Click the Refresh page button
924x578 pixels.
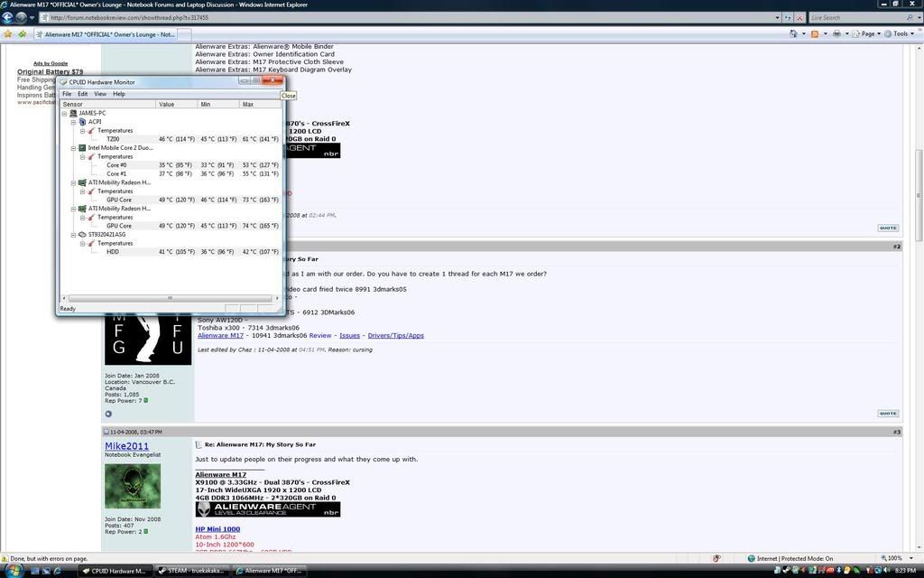[789, 18]
